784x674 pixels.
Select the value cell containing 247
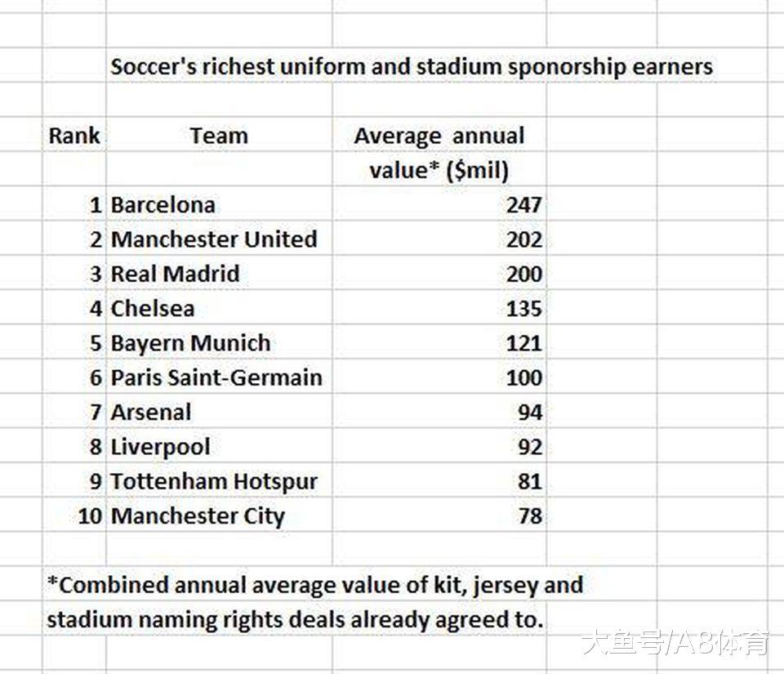tap(523, 204)
